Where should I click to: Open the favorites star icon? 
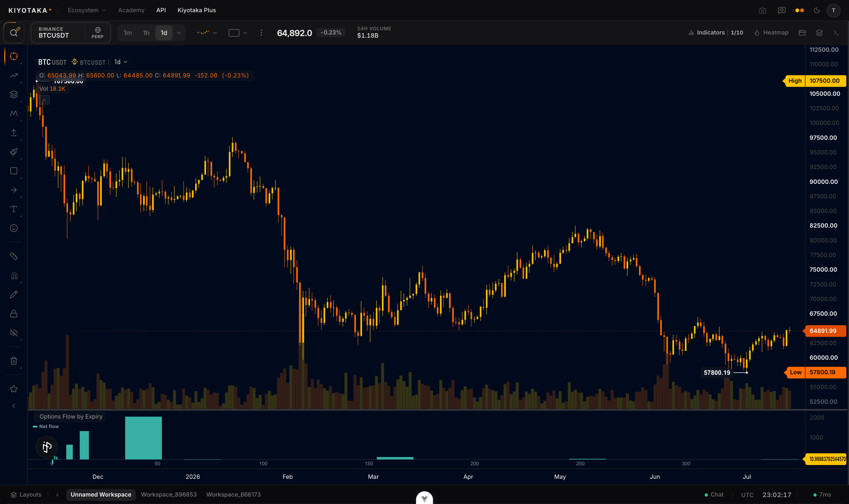pos(14,389)
